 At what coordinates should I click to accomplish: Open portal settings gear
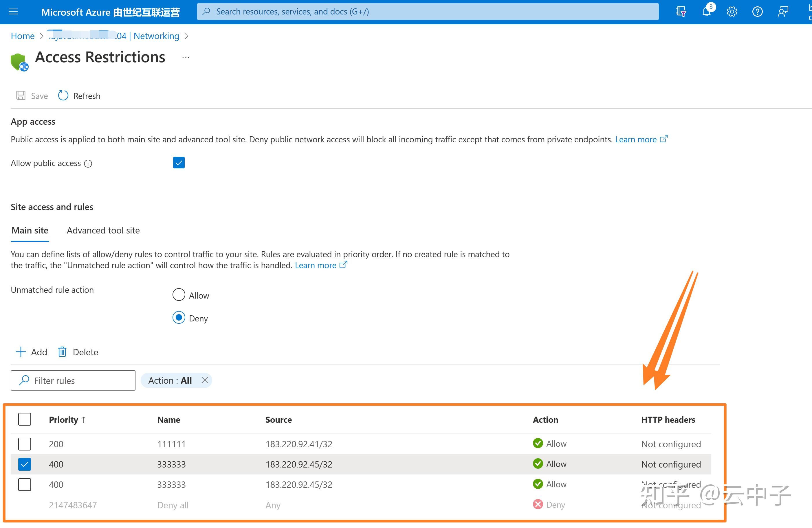coord(732,12)
